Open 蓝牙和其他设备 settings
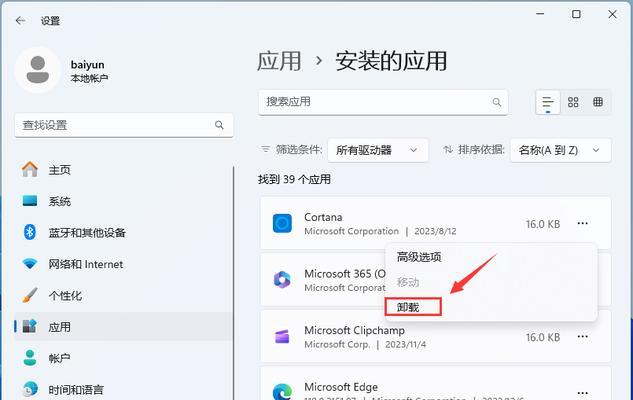The height and width of the screenshot is (400, 633). point(123,232)
